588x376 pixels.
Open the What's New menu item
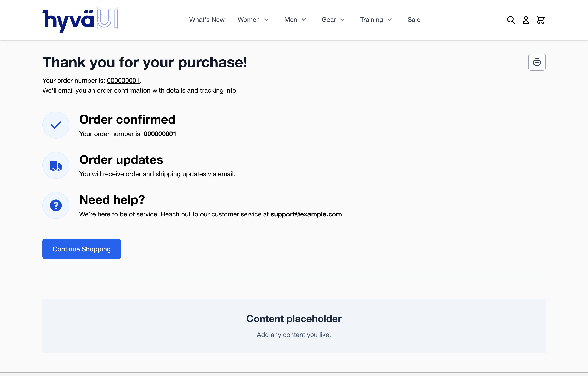tap(207, 20)
